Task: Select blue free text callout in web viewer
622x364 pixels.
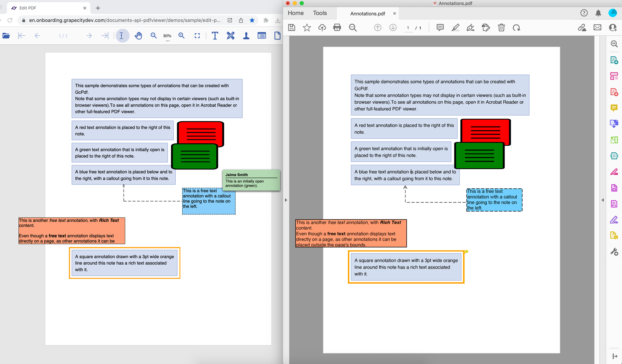Action: click(x=209, y=201)
